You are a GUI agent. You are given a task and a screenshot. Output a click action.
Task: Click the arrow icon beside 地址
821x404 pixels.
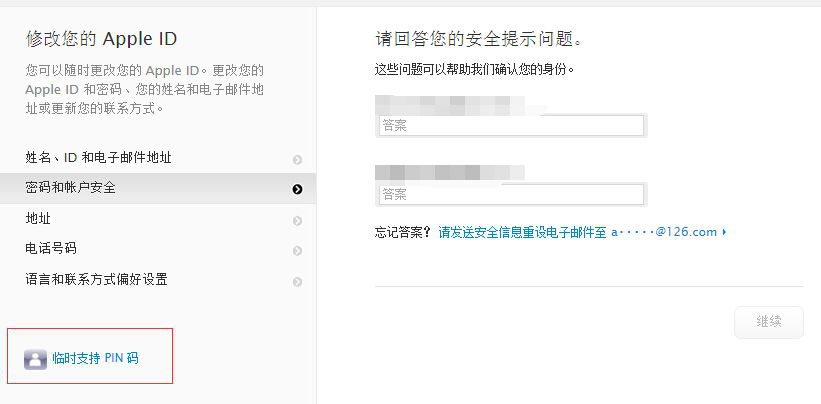click(x=297, y=220)
